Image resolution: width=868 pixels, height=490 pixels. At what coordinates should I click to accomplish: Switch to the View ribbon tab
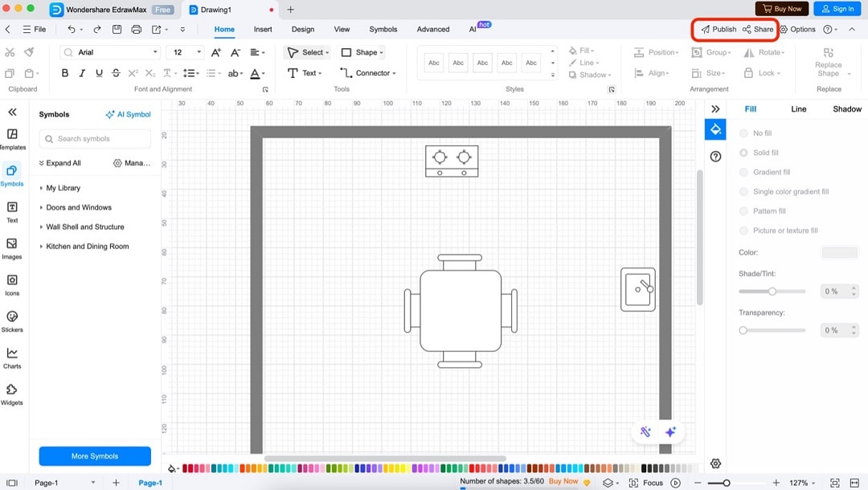tap(342, 29)
